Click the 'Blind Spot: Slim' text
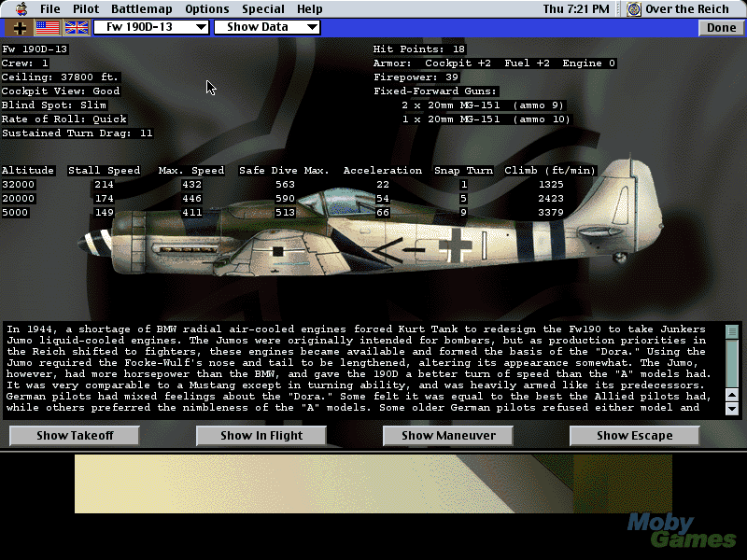Image resolution: width=747 pixels, height=560 pixels. point(54,105)
